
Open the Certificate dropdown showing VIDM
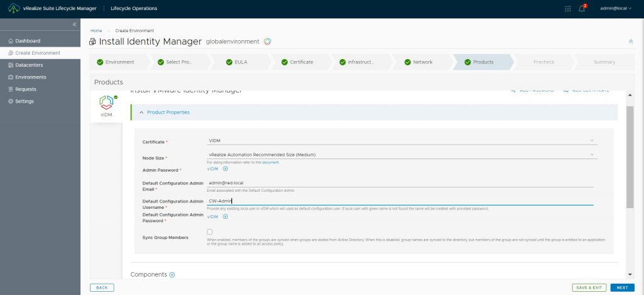point(402,140)
